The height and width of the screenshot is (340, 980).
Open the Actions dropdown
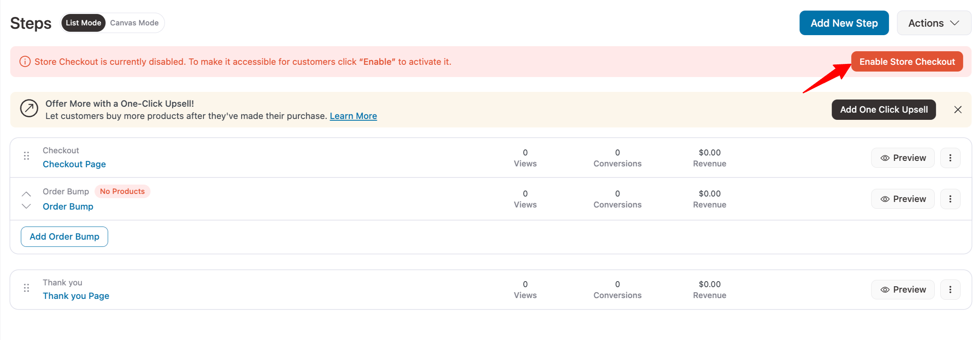click(x=933, y=23)
